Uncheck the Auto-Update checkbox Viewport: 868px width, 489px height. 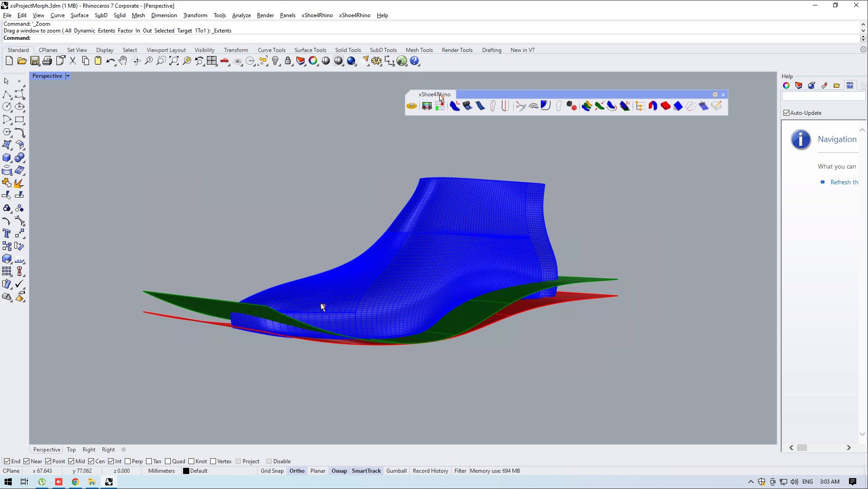point(787,113)
